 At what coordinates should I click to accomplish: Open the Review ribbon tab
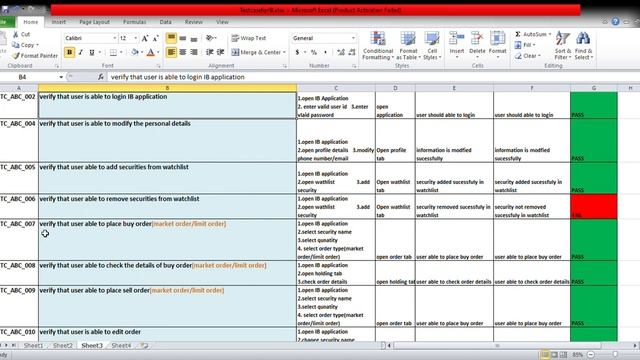tap(193, 22)
